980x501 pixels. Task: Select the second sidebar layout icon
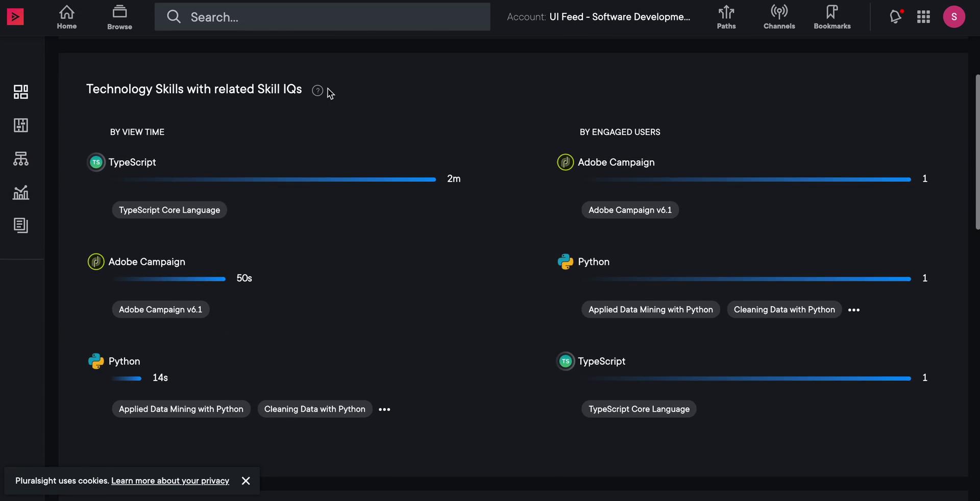21,125
